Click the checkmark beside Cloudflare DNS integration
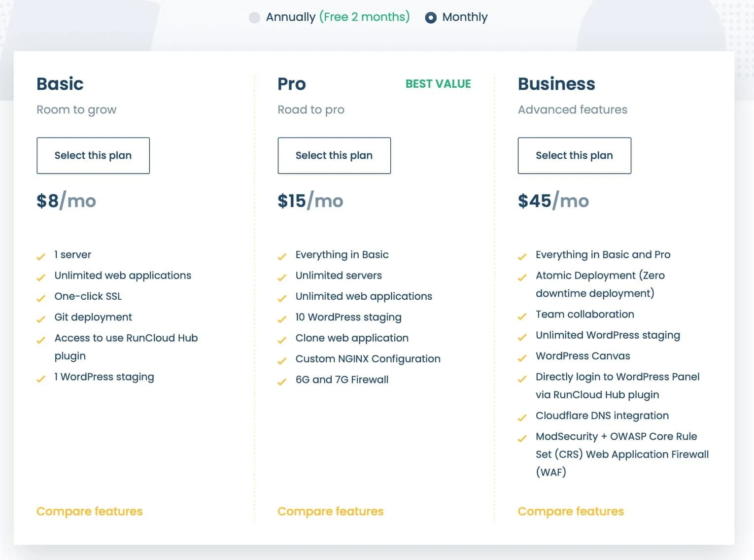The height and width of the screenshot is (560, 754). coord(522,418)
